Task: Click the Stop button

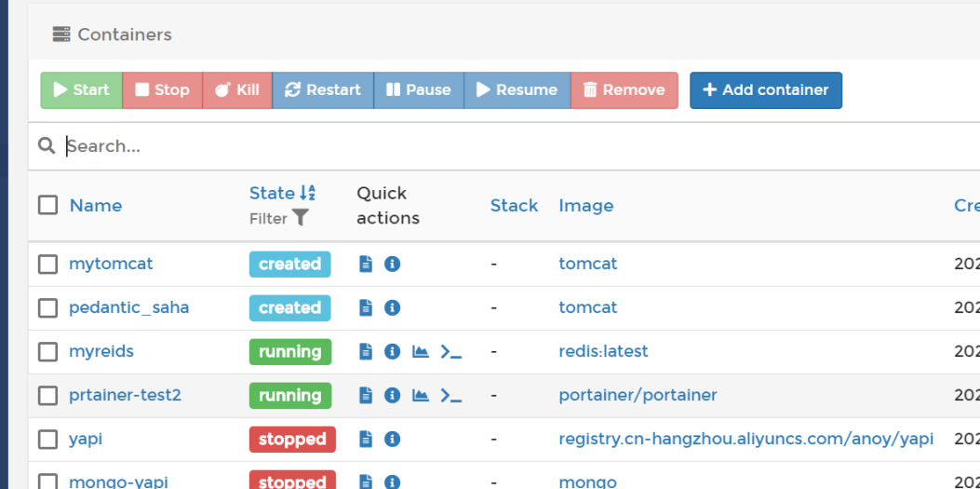Action: click(x=163, y=90)
